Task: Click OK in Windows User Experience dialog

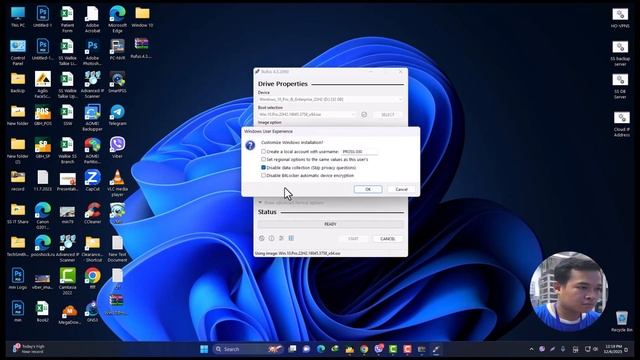Action: click(368, 189)
